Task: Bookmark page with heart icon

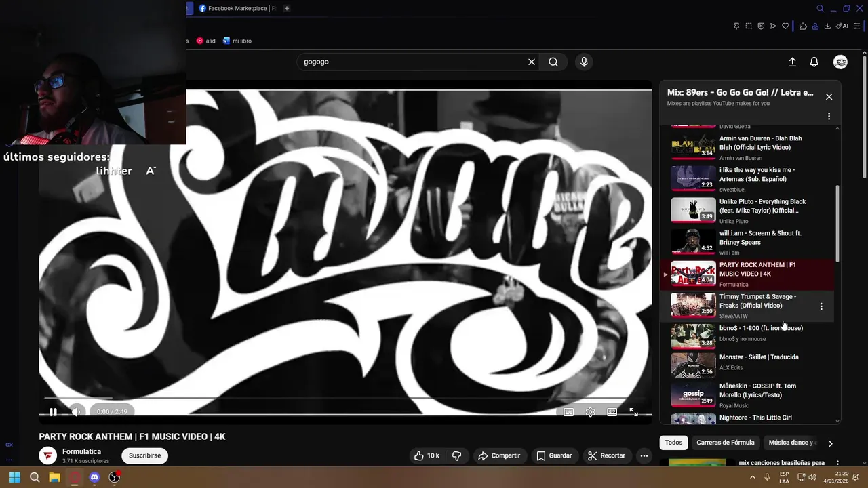Action: click(785, 26)
